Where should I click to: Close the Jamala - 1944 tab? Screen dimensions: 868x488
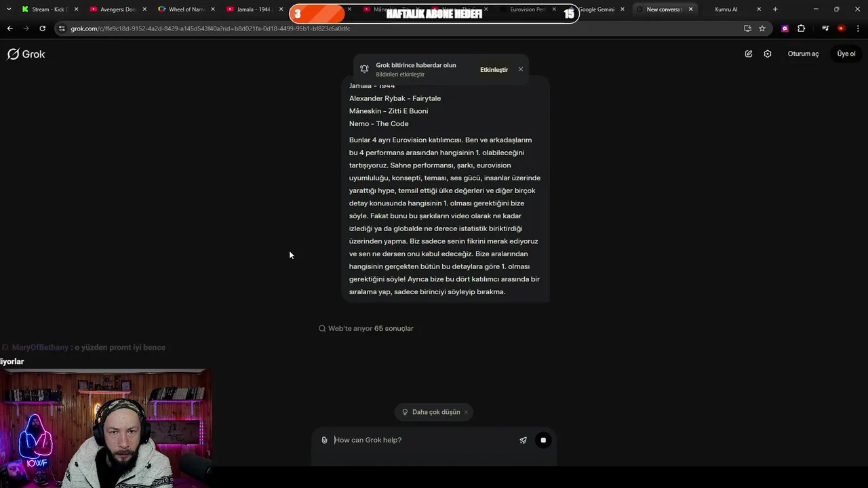pyautogui.click(x=281, y=9)
